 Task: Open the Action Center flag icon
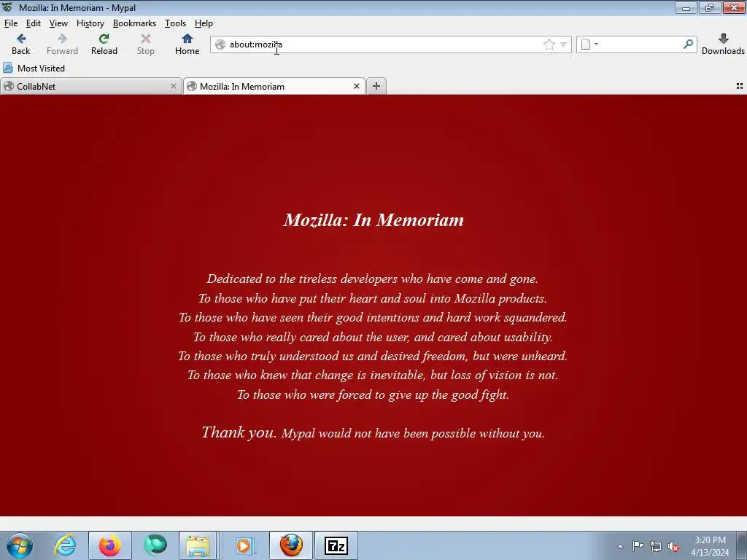tap(638, 546)
